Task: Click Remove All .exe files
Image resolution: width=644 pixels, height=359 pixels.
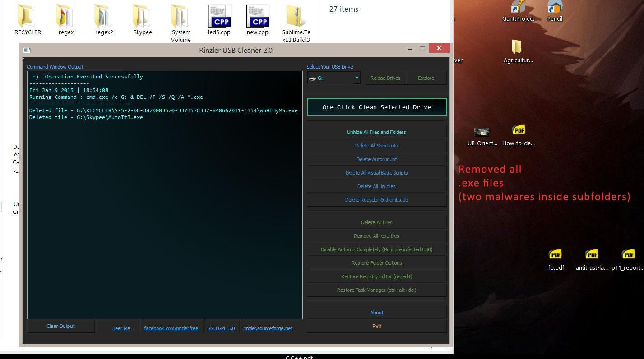Action: [376, 236]
